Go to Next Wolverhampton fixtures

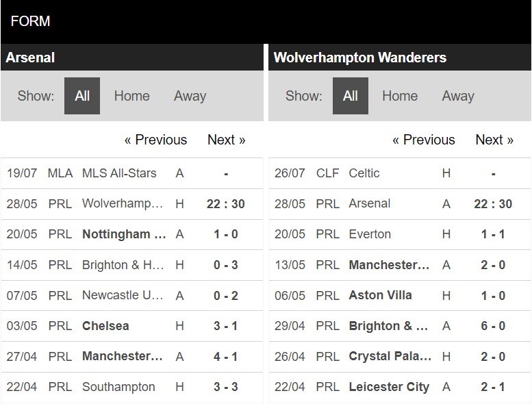(494, 140)
